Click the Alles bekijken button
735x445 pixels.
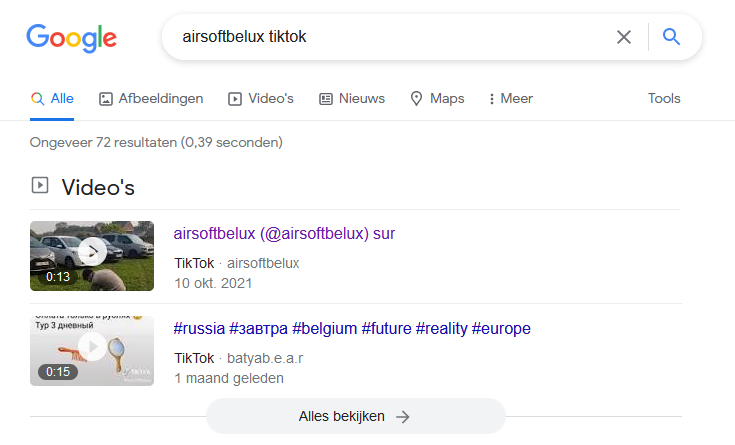click(x=356, y=416)
